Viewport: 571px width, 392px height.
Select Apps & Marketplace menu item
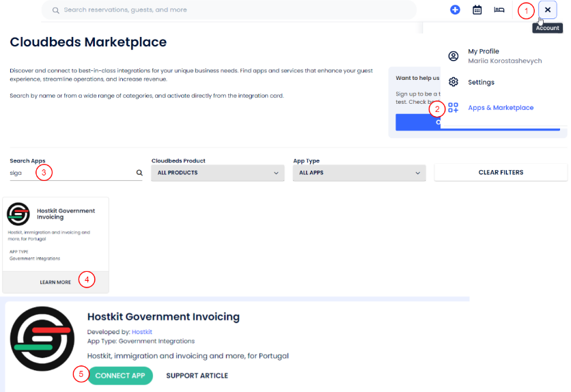click(x=501, y=108)
